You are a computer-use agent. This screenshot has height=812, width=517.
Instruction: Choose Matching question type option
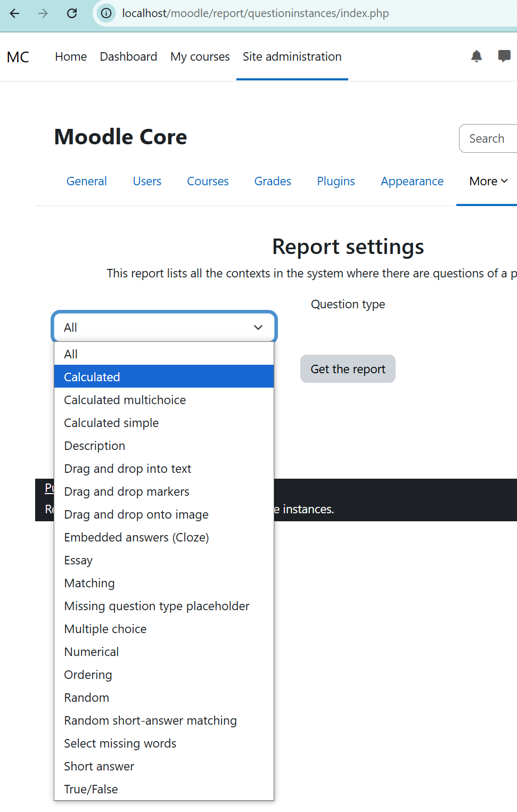(x=164, y=583)
